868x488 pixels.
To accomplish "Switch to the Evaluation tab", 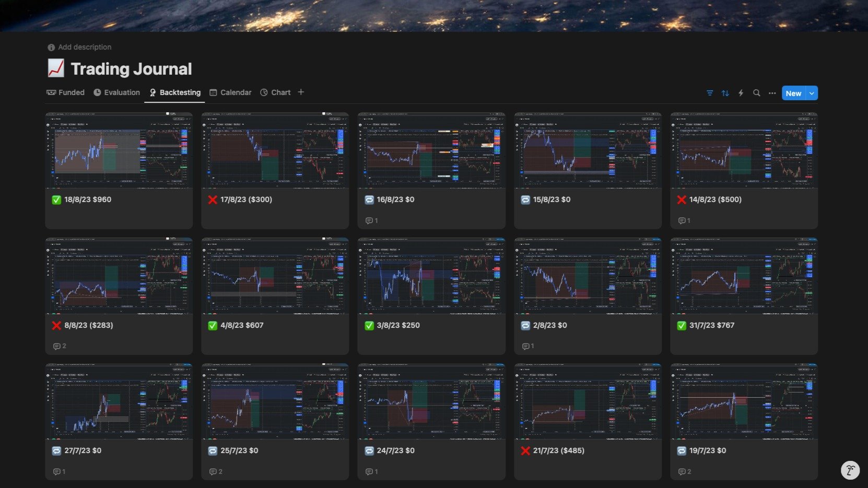I will tap(116, 92).
